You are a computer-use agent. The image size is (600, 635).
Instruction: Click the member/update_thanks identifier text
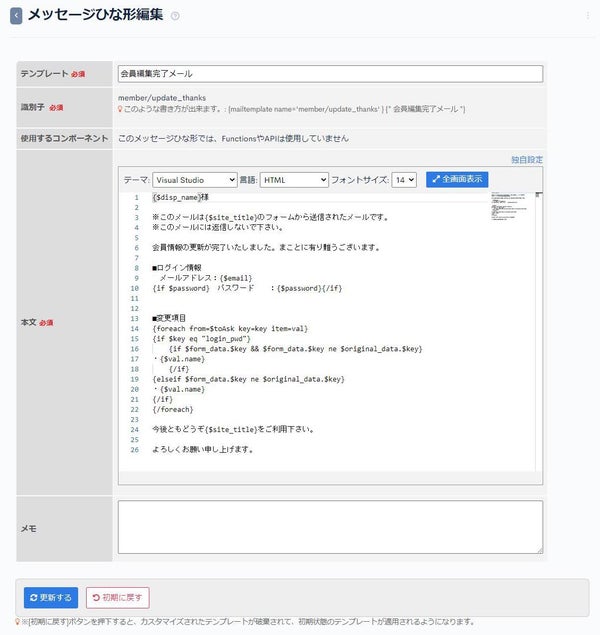pos(162,98)
